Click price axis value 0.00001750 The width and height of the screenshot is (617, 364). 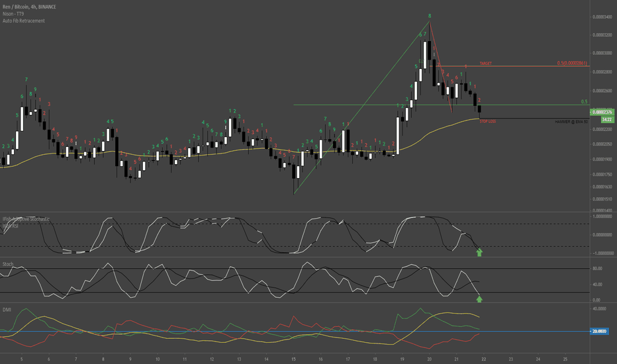point(602,174)
